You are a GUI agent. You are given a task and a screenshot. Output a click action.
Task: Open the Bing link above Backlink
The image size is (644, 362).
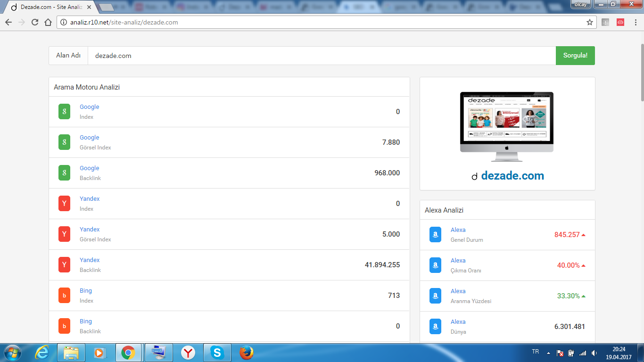(86, 321)
